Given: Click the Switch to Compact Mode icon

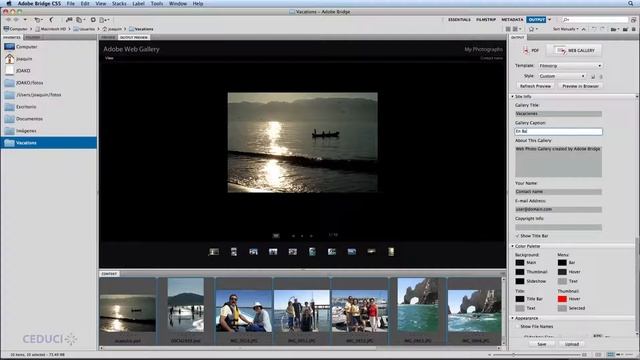Looking at the screenshot, I should [633, 20].
